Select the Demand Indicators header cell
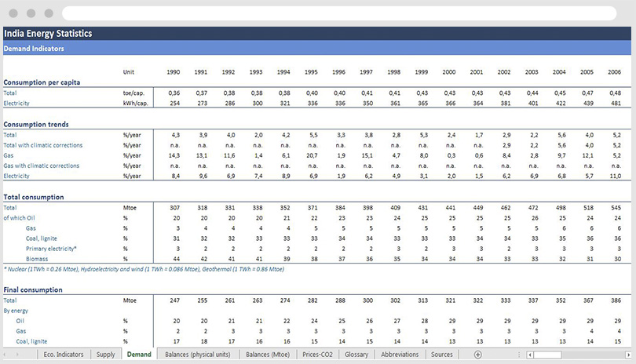Screen dimensions: 636x364 pyautogui.click(x=34, y=49)
